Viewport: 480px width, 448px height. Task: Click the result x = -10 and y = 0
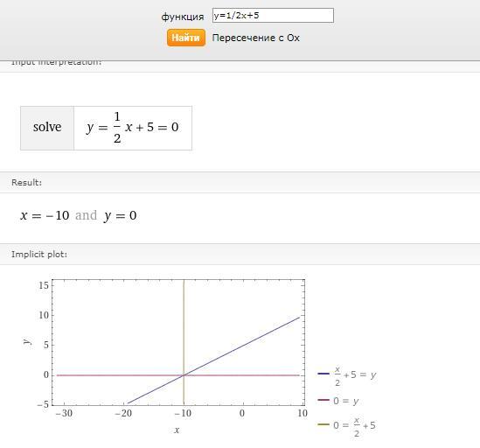tap(79, 215)
